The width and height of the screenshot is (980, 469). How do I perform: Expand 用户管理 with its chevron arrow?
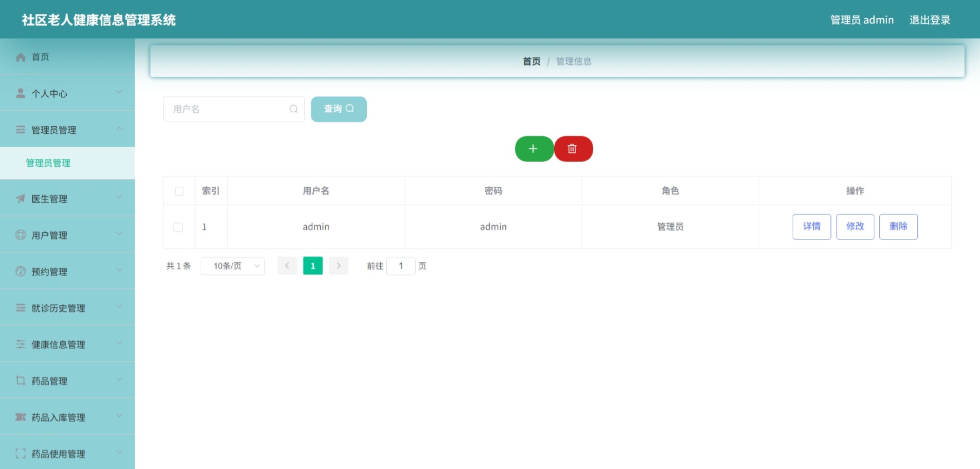point(119,234)
